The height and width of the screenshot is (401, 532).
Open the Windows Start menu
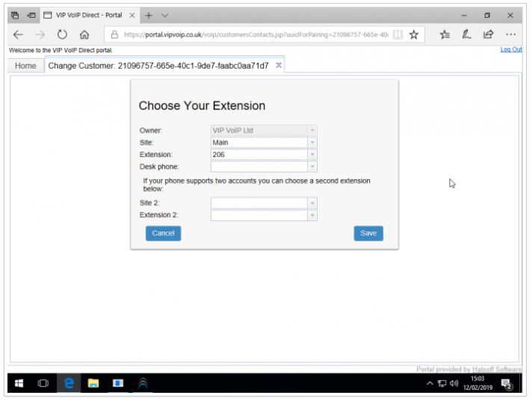(x=19, y=383)
